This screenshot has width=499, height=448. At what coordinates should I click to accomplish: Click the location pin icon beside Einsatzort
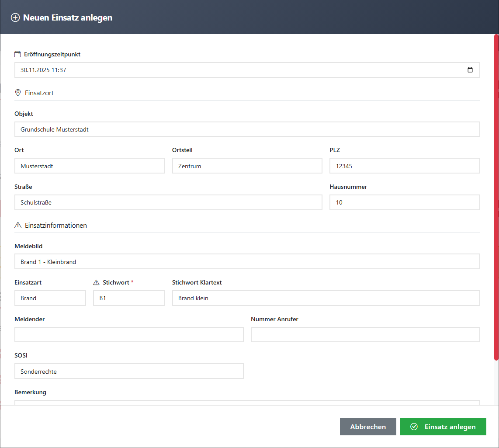pos(18,93)
